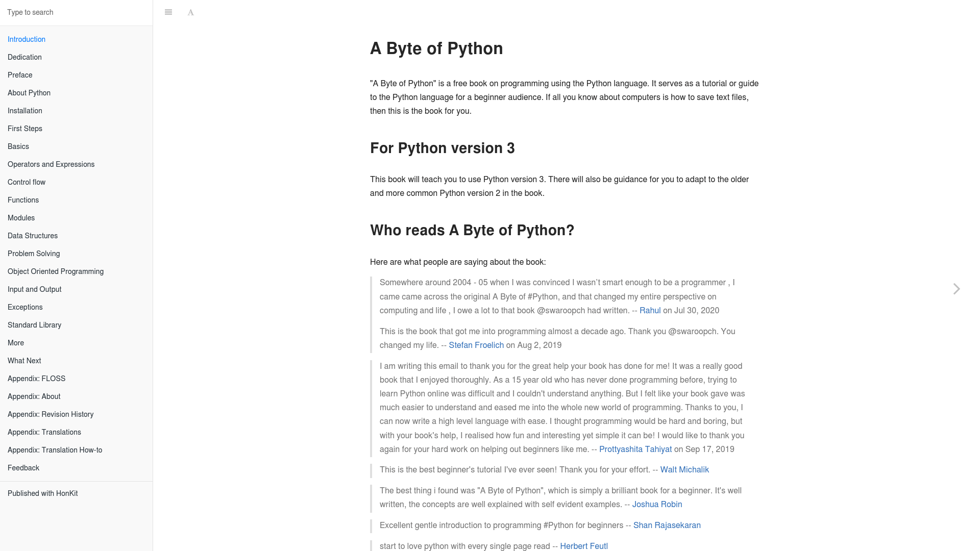
Task: Open the font settings icon
Action: (x=191, y=12)
